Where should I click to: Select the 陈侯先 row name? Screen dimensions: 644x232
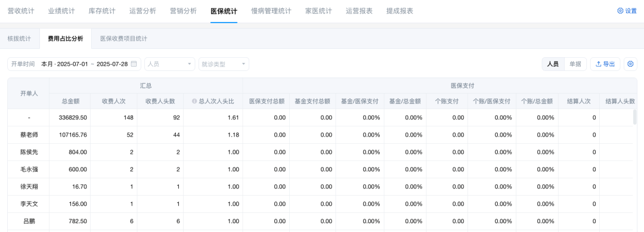pyautogui.click(x=29, y=152)
